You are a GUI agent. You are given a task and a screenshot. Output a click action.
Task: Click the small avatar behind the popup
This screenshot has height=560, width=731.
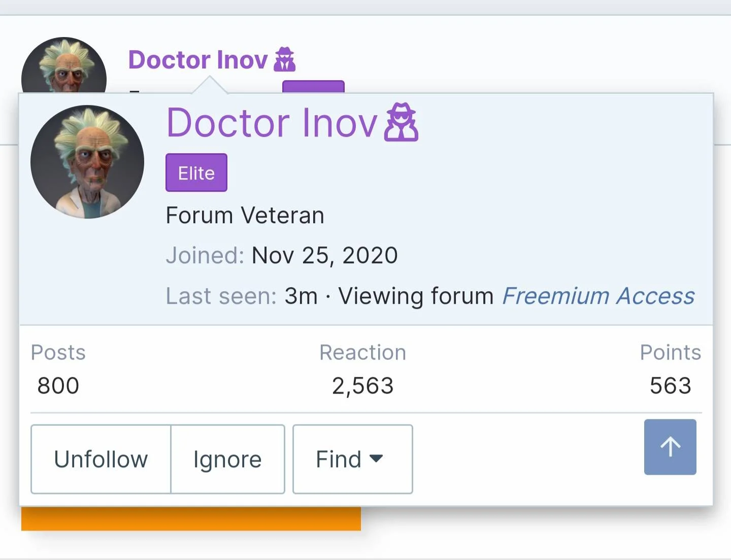[x=64, y=65]
